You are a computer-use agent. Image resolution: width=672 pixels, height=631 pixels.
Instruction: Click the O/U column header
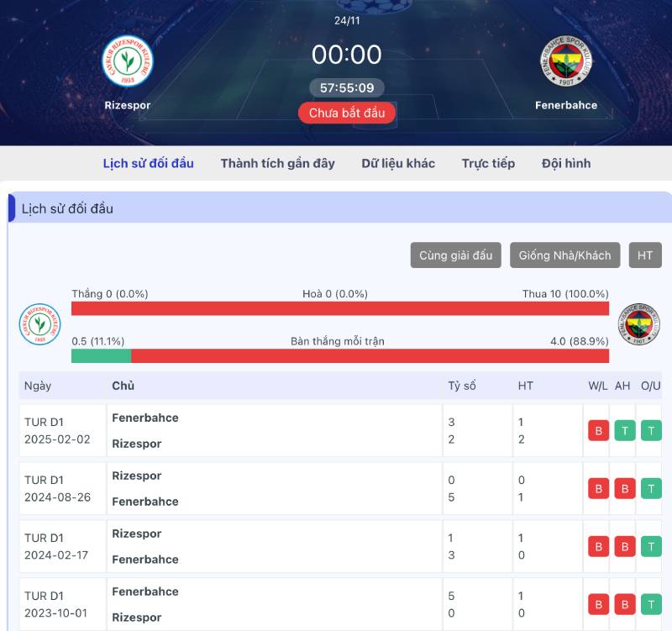[650, 386]
